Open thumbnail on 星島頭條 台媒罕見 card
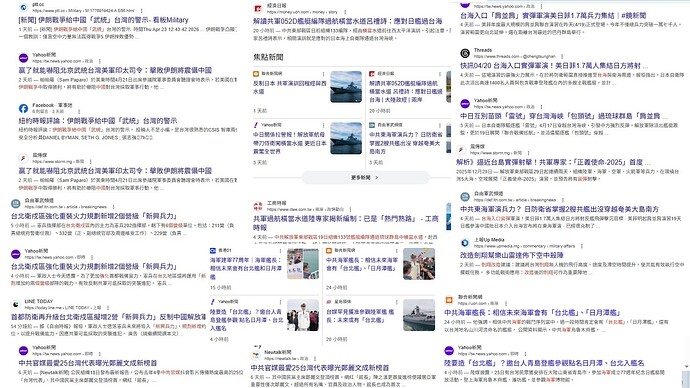The image size is (690, 388). 419,315
